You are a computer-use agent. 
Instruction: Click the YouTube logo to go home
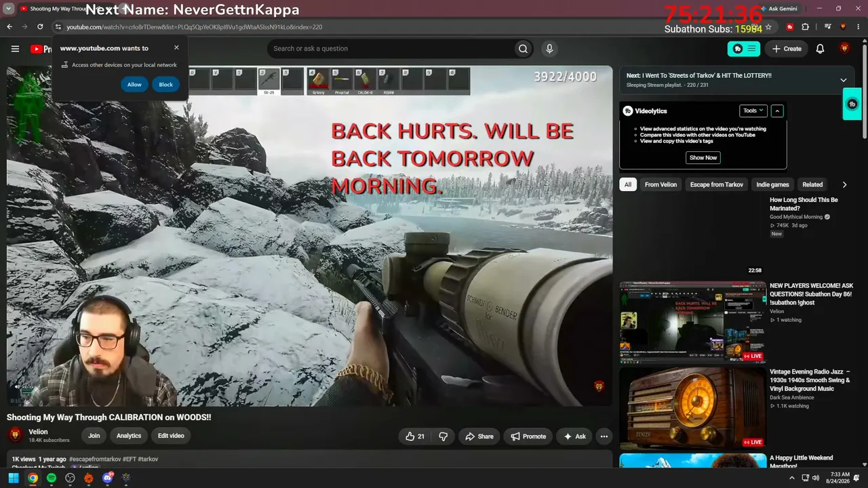[x=41, y=49]
